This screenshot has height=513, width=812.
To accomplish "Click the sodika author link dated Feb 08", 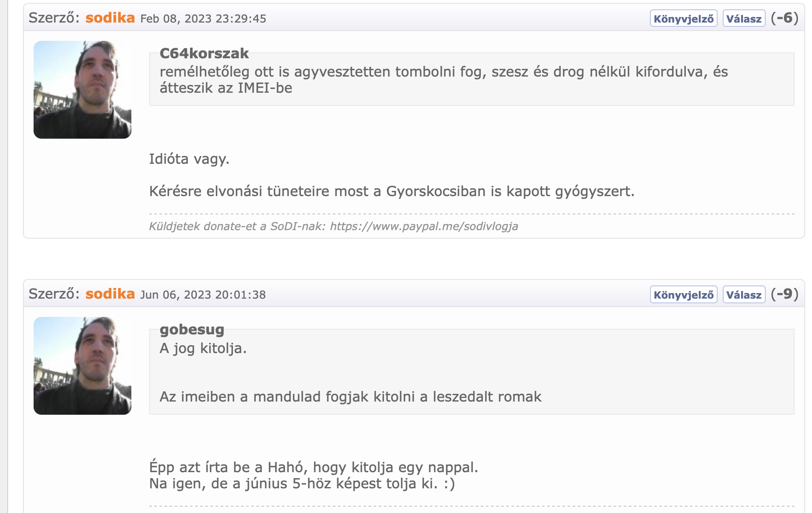I will point(110,18).
